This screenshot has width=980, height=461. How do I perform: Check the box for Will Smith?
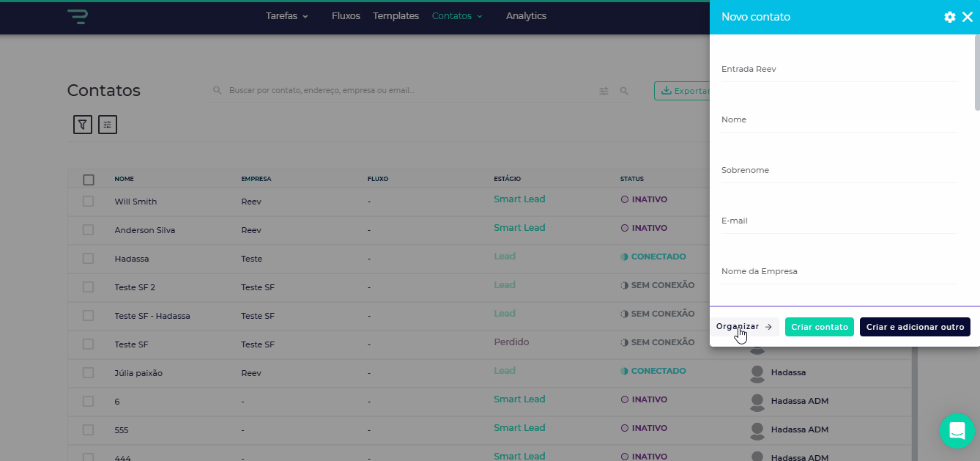pyautogui.click(x=89, y=202)
